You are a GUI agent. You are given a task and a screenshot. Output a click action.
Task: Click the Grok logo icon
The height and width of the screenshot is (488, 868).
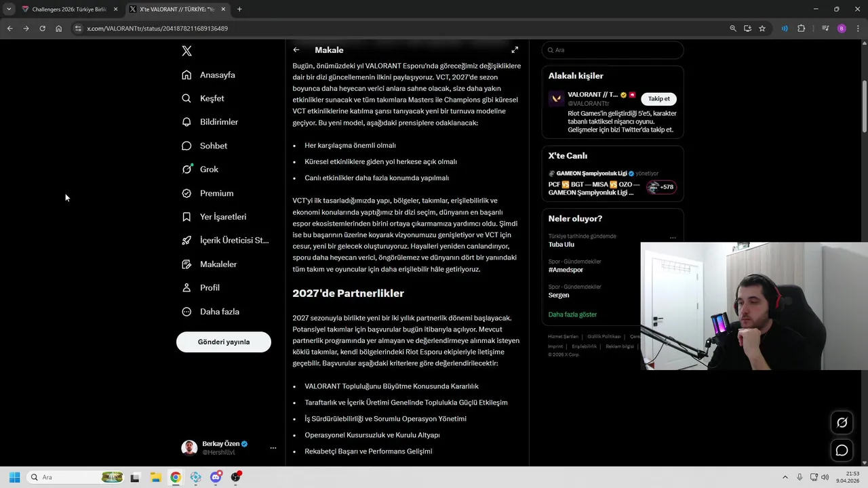coord(186,169)
